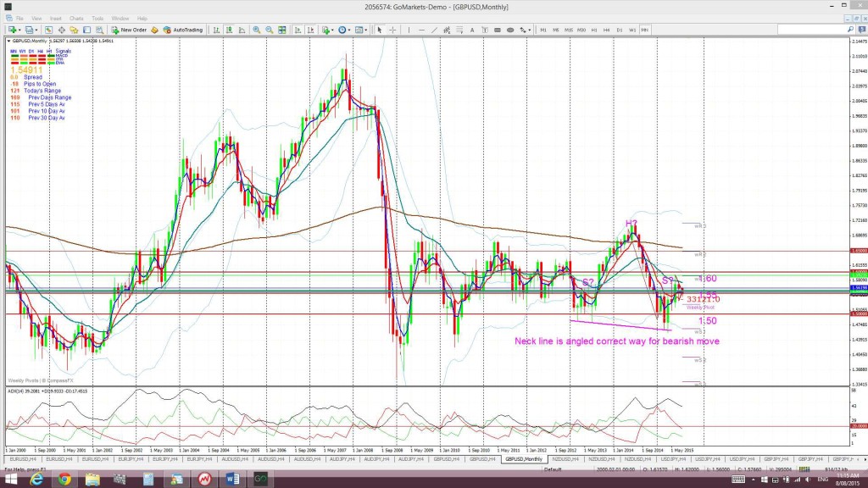
Task: Switch to M15 timeframe
Action: [569, 30]
